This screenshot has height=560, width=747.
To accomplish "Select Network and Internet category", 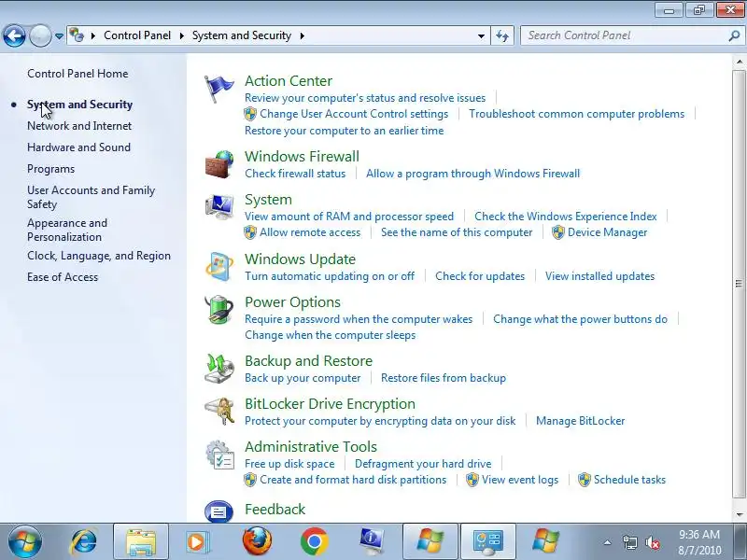I will (79, 126).
